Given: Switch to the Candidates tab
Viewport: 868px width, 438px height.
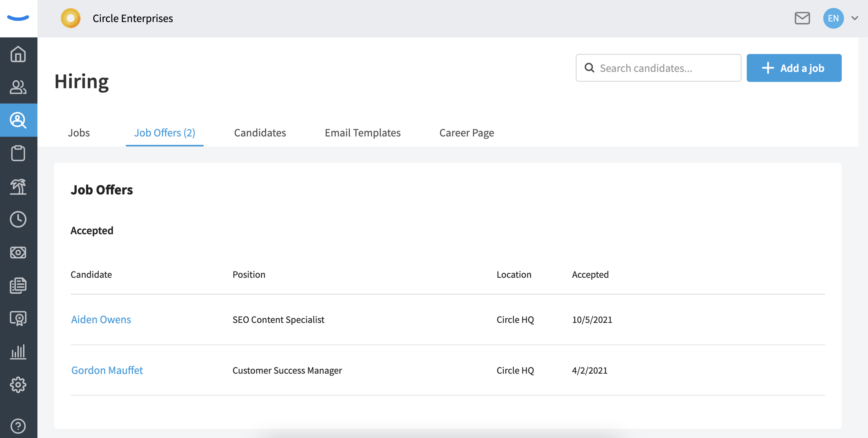Looking at the screenshot, I should tap(260, 133).
